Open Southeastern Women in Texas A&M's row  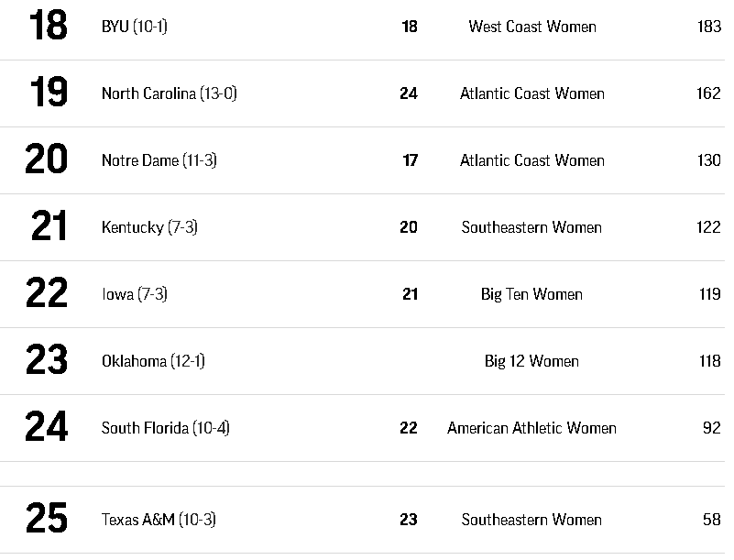tap(531, 520)
